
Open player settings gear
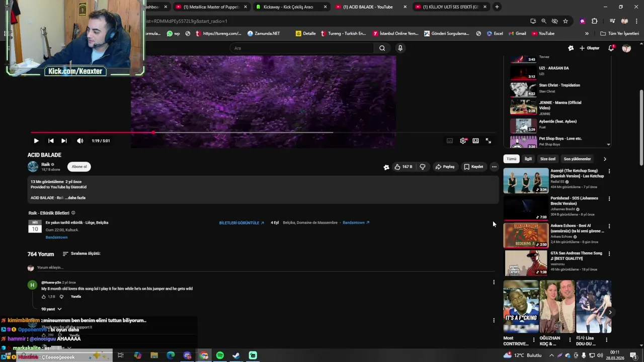point(463,141)
